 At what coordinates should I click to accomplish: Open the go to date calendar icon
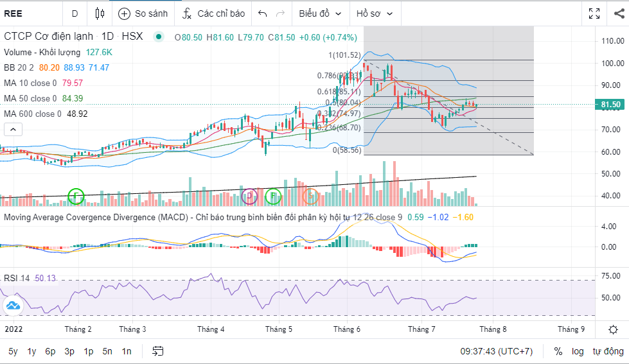tap(158, 351)
